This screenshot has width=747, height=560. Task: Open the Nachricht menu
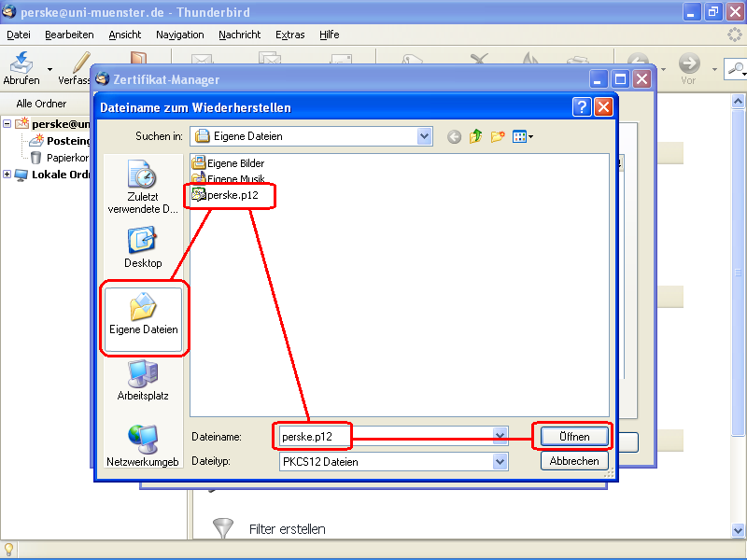[239, 35]
